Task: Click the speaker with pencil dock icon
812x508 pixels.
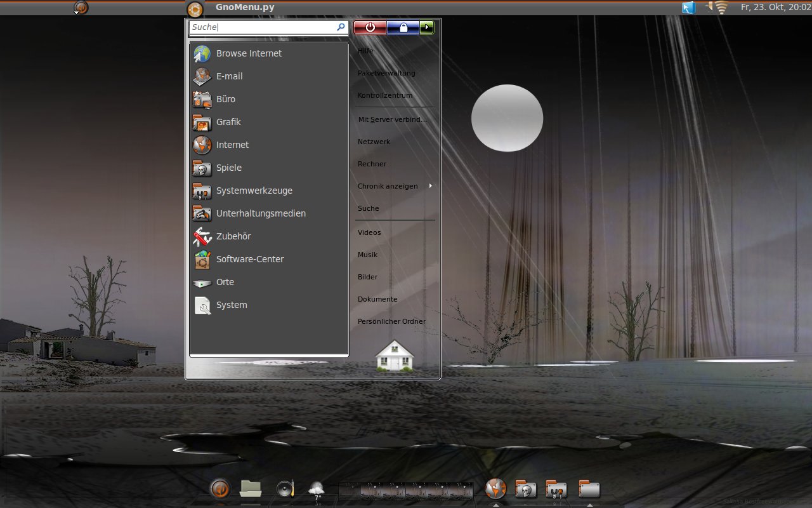Action: (285, 489)
